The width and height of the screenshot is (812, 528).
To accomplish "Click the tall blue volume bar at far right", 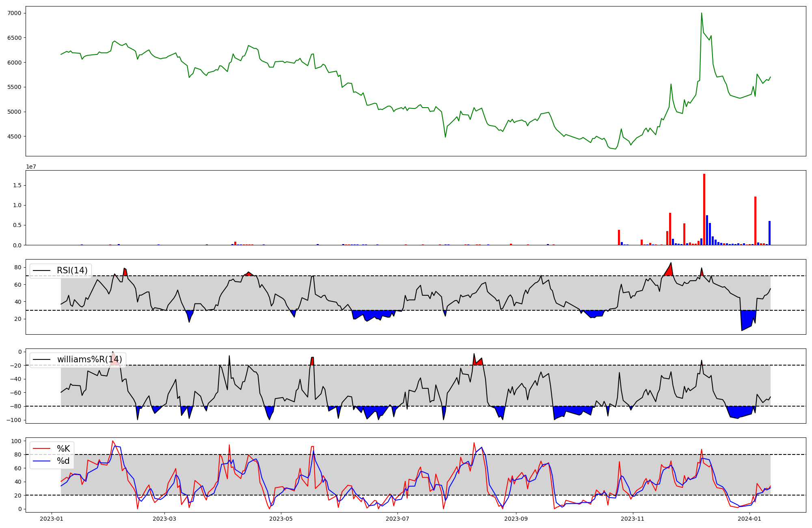I will pyautogui.click(x=769, y=233).
